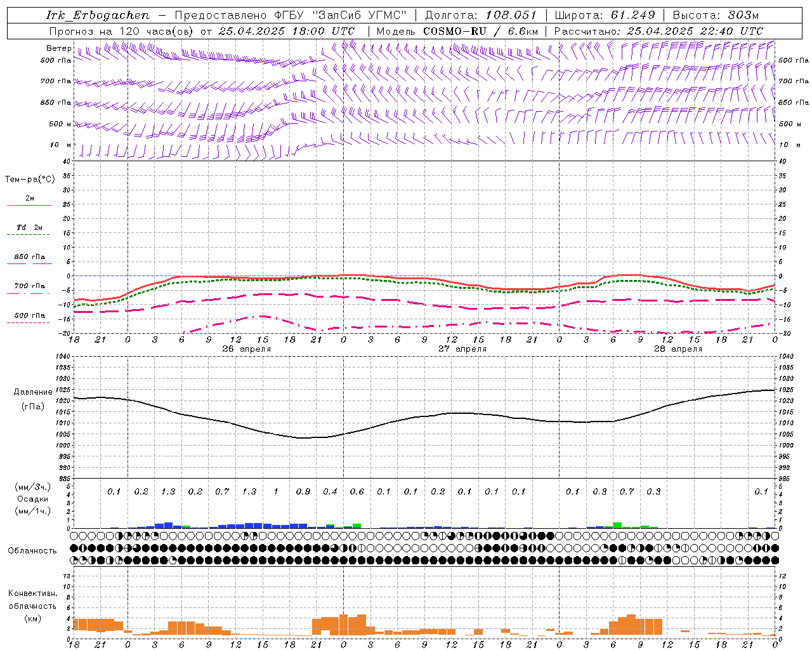Click the '2м' temperature legend entry
Screen dimensions: 812x650
29,199
